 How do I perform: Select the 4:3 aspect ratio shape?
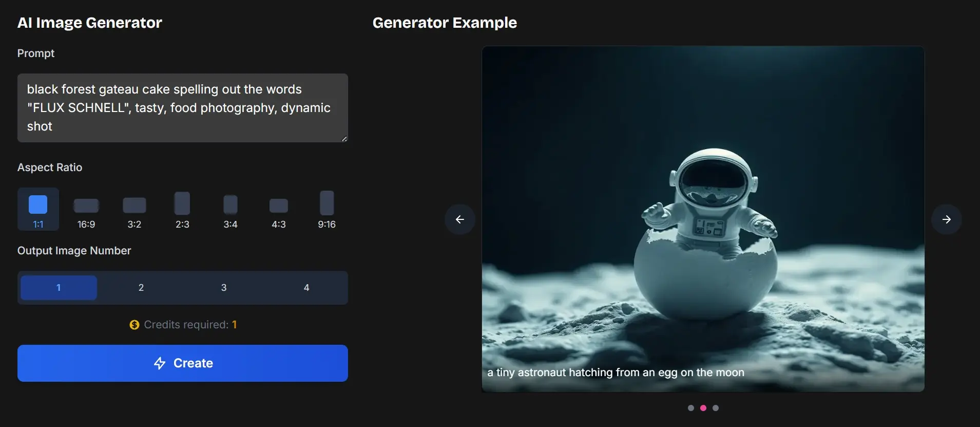click(x=279, y=206)
